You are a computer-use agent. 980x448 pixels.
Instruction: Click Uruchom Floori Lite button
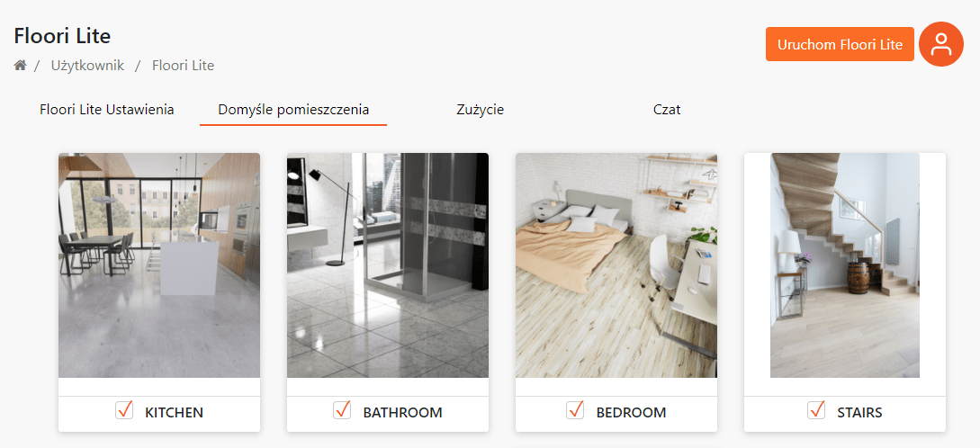(840, 44)
